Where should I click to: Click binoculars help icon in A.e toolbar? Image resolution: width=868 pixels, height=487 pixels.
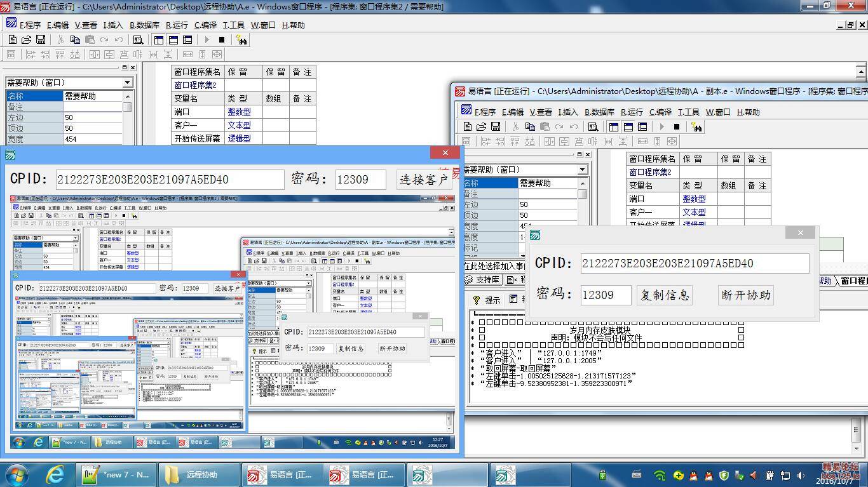coord(241,39)
